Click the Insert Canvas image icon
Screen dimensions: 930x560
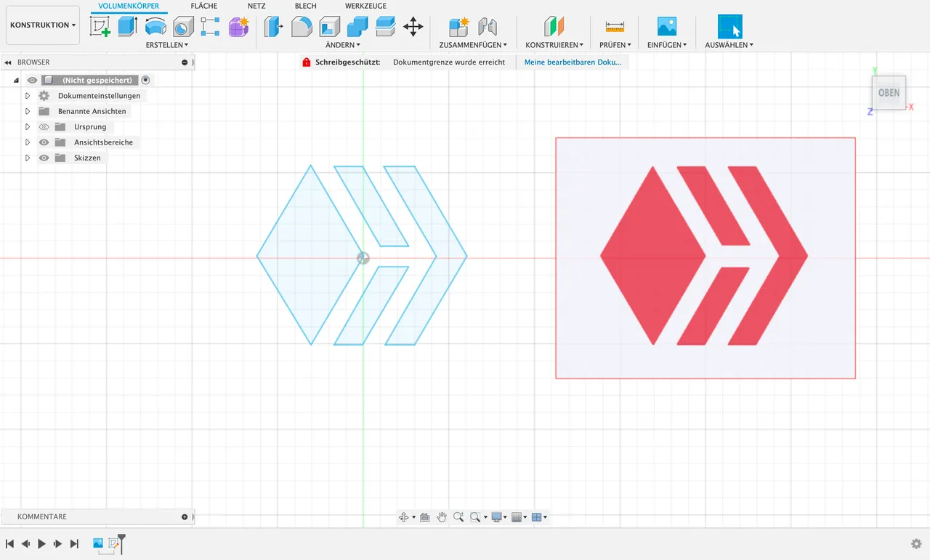[x=667, y=27]
